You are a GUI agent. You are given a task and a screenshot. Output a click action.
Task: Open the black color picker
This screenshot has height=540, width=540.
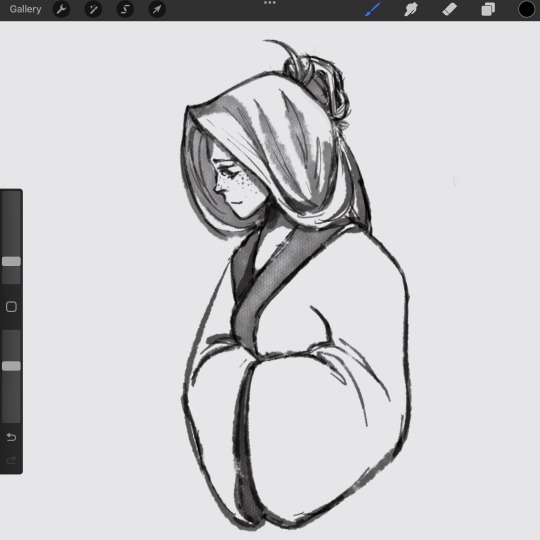click(x=527, y=9)
